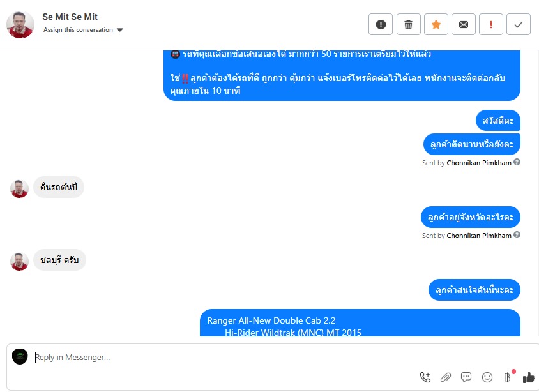Viewport: 539px width, 392px height.
Task: Click lower Chonnikan Pimkham sender name
Action: (479, 236)
